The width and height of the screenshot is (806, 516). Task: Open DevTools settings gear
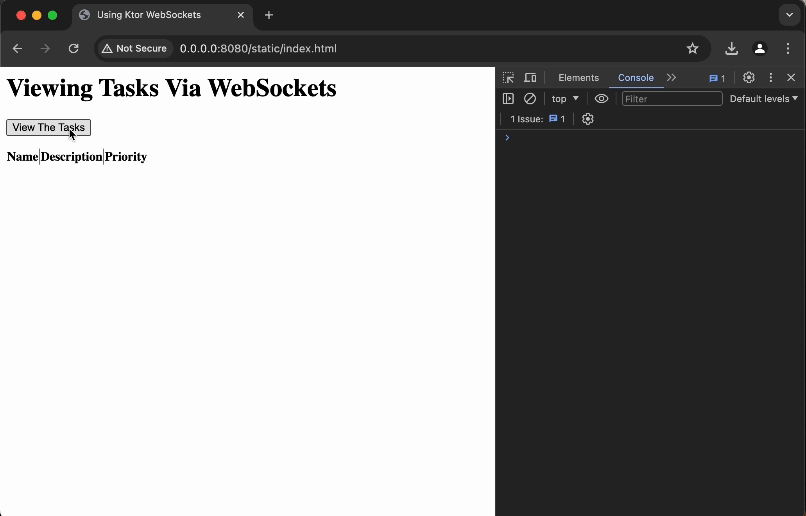[x=748, y=78]
